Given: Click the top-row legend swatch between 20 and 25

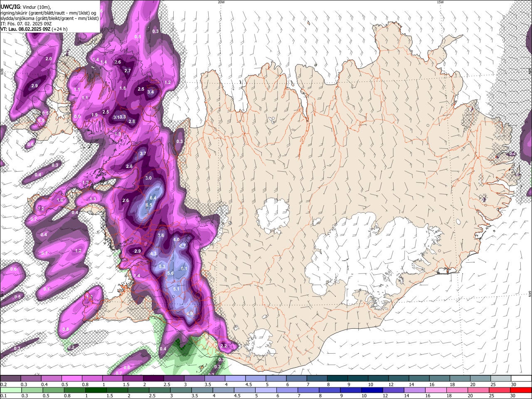Looking at the screenshot, I should pyautogui.click(x=480, y=379).
